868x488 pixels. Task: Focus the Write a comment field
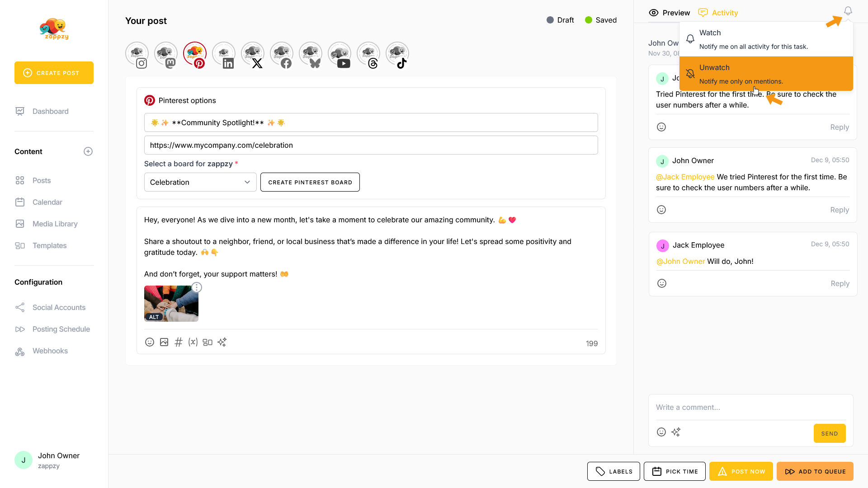750,408
